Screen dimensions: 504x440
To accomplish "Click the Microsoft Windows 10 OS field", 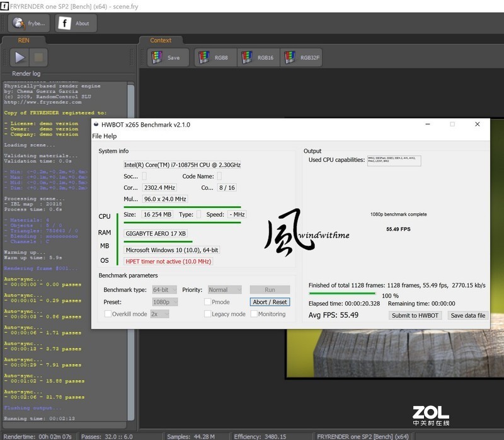I will (x=171, y=250).
